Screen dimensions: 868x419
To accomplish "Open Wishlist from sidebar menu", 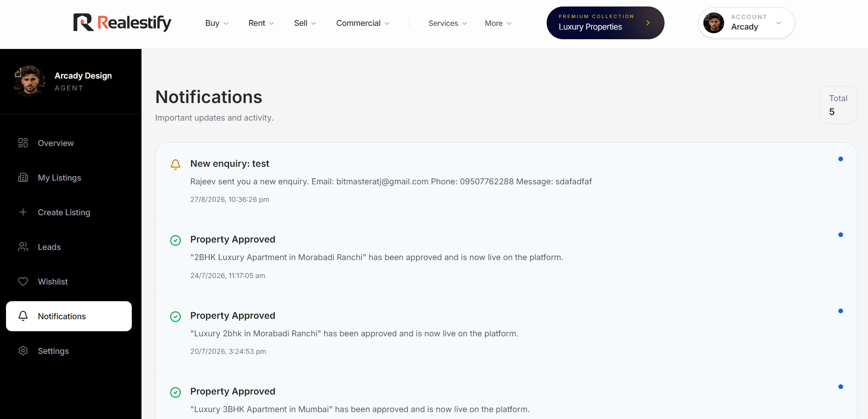I will click(69, 282).
